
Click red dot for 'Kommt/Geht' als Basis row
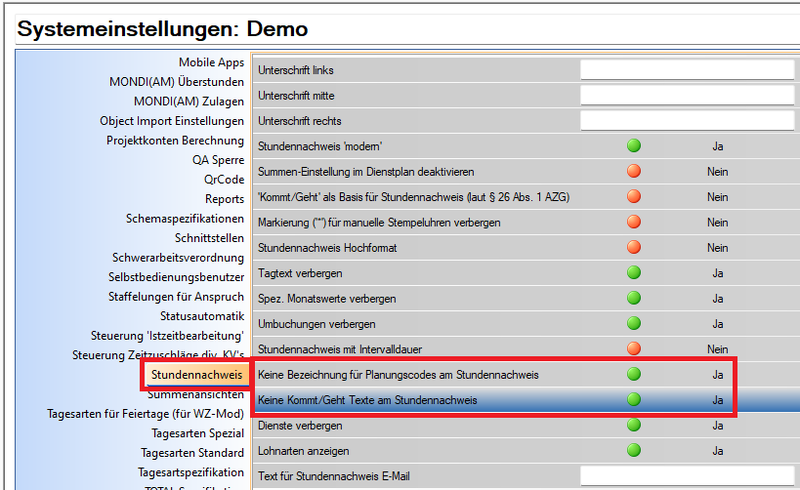coord(633,197)
